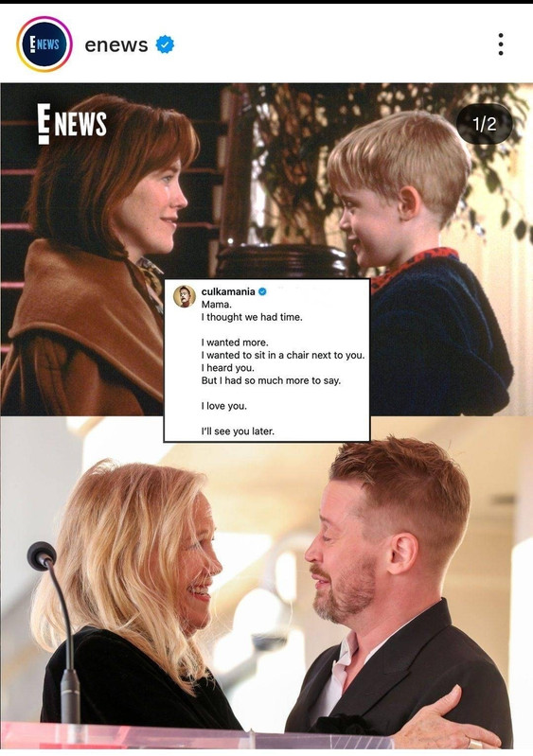Click the E NEWS watermark on the photo
The image size is (533, 756).
(72, 124)
